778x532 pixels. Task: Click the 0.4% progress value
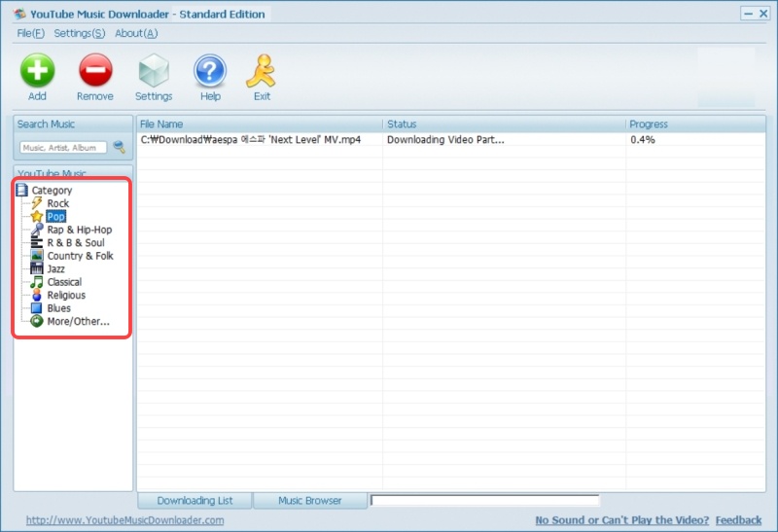click(643, 140)
